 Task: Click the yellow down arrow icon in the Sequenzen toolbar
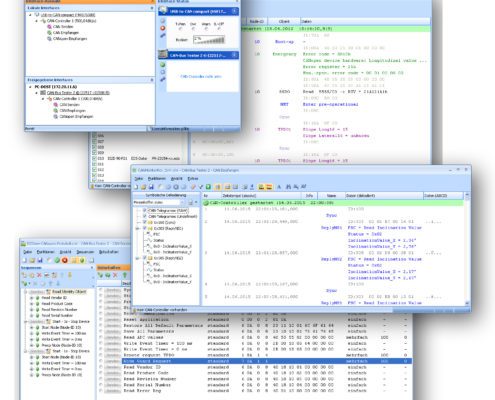[69, 275]
